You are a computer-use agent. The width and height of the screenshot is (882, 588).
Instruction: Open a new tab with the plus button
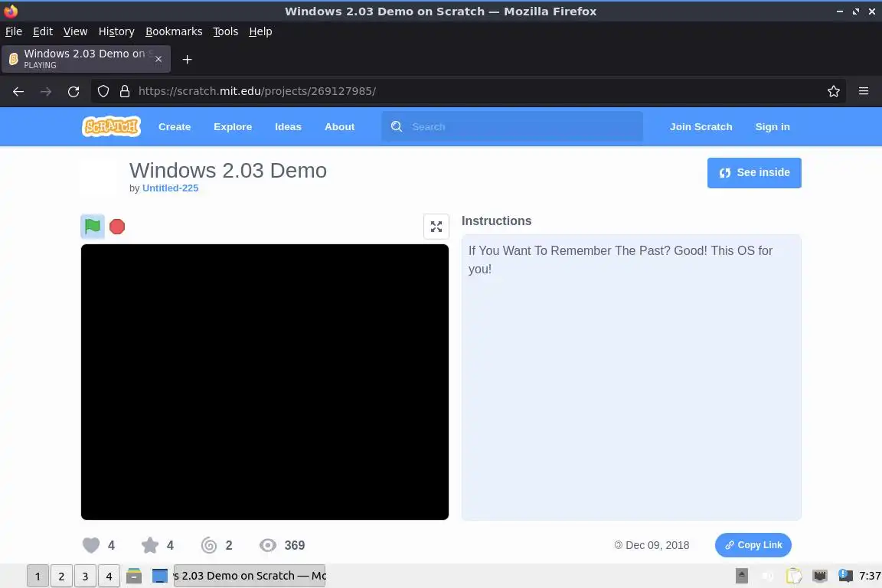[188, 59]
